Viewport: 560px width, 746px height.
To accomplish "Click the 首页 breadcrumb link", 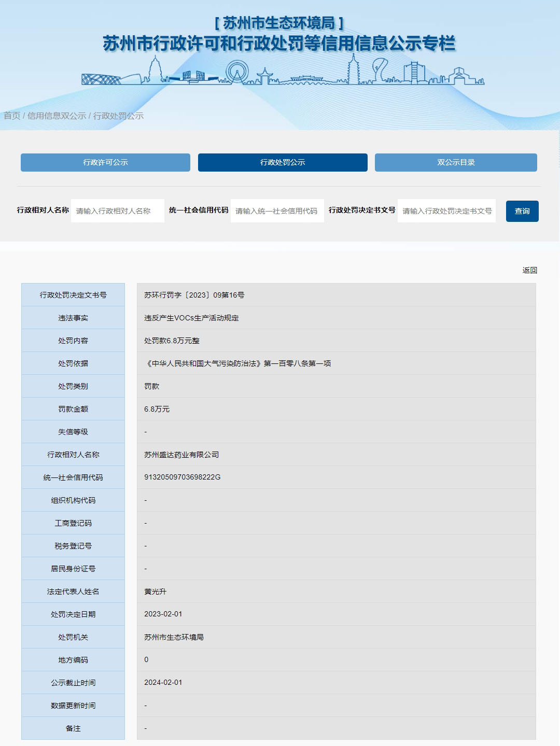I will 12,116.
